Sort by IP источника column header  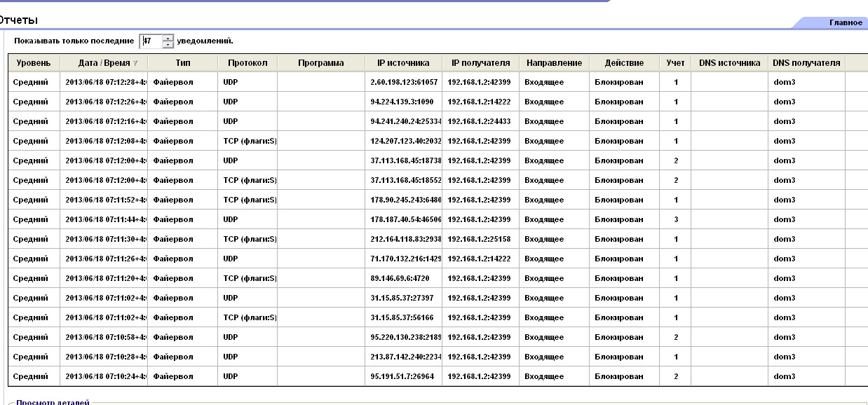(x=403, y=63)
